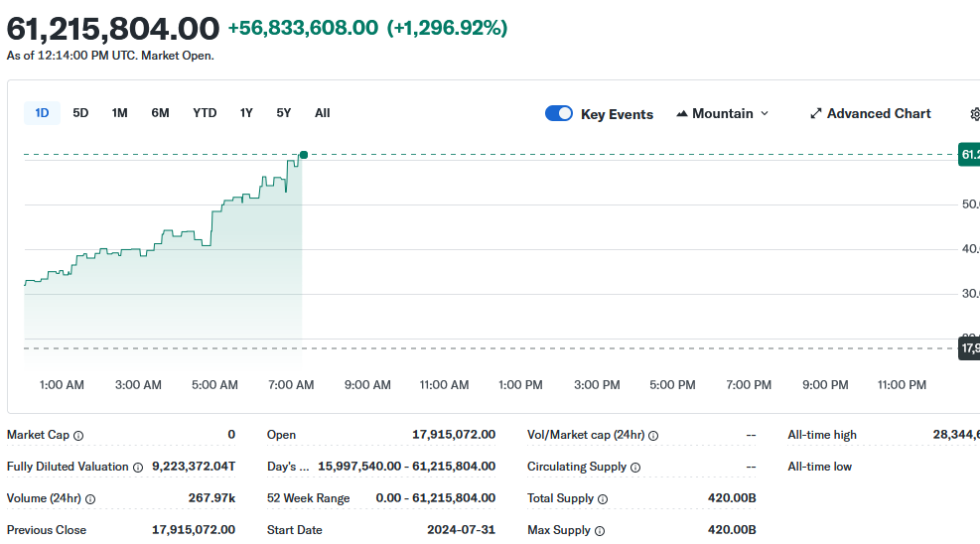Switch chart to 6M range
Image resolution: width=980 pixels, height=544 pixels.
[160, 113]
